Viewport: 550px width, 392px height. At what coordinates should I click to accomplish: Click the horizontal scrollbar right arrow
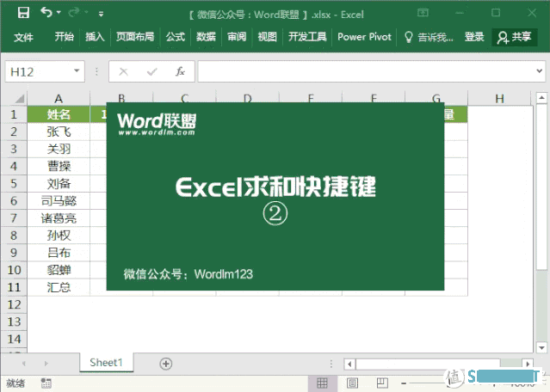(528, 364)
